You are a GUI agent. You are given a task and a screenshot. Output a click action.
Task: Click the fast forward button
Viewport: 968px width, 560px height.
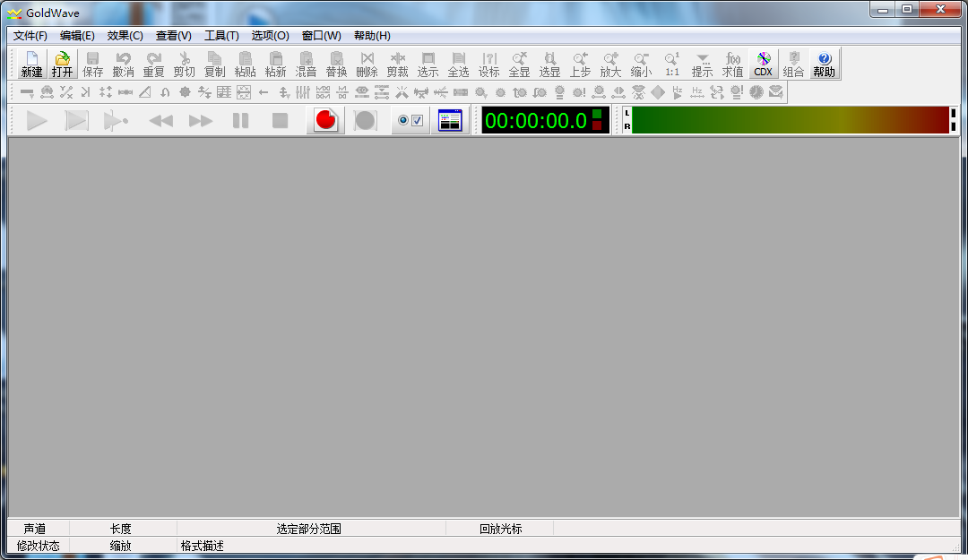(x=201, y=120)
